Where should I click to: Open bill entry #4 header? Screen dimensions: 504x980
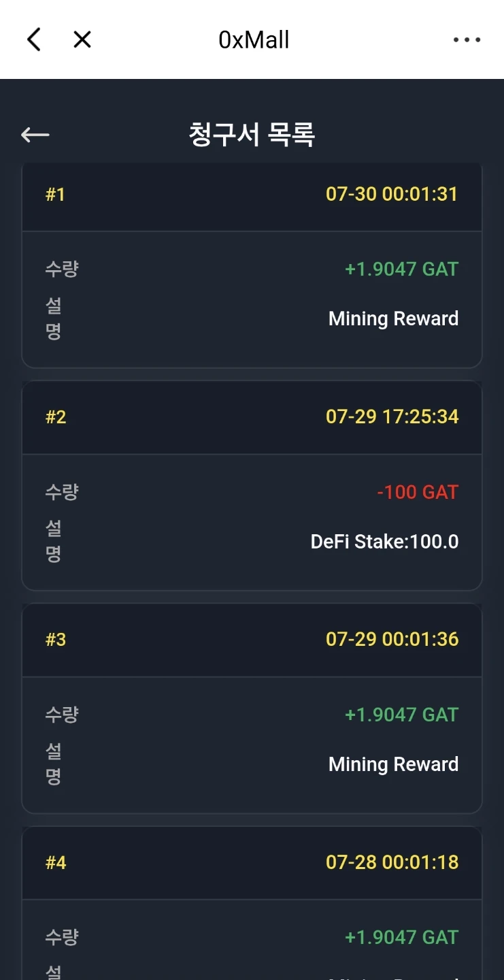252,863
